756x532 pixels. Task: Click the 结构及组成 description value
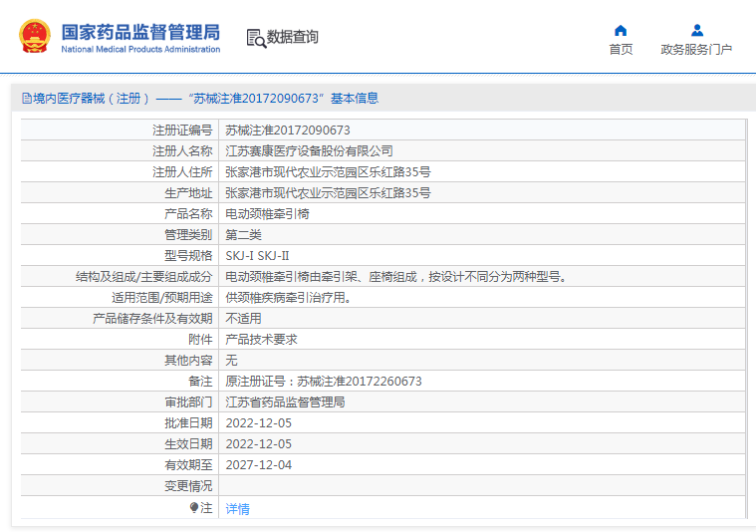pos(395,277)
